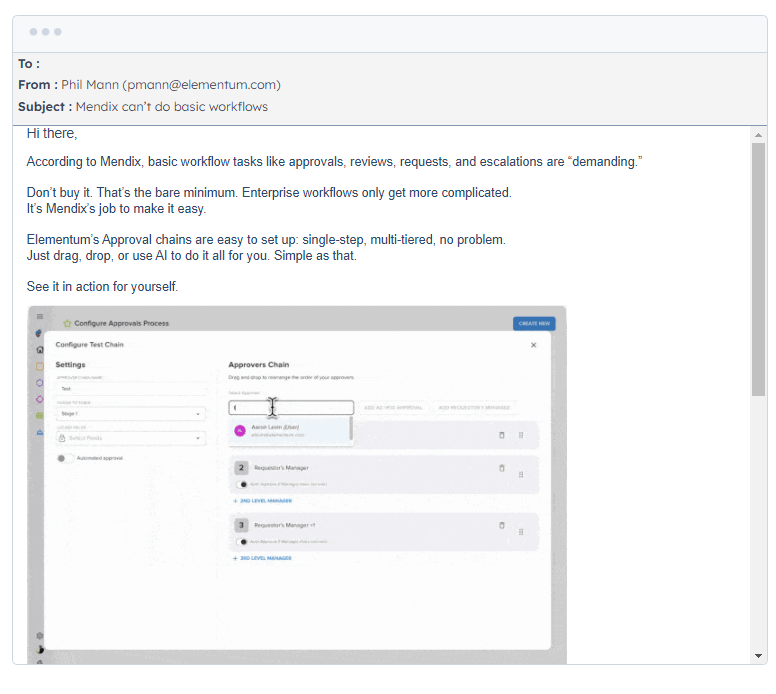Click the step number 3 badge
This screenshot has height=694, width=776.
pyautogui.click(x=241, y=525)
